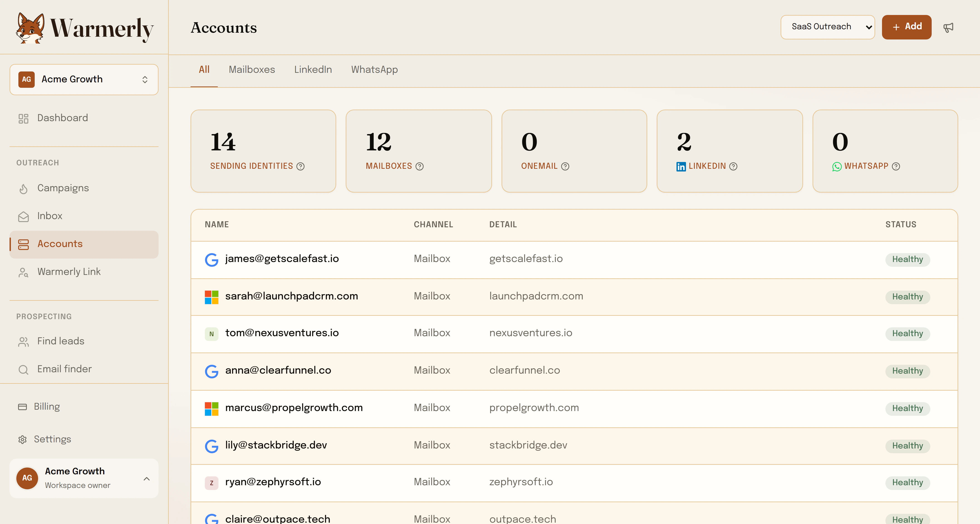Go to Inbox in the sidebar
Screen dimensions: 980x524
[x=84, y=216]
